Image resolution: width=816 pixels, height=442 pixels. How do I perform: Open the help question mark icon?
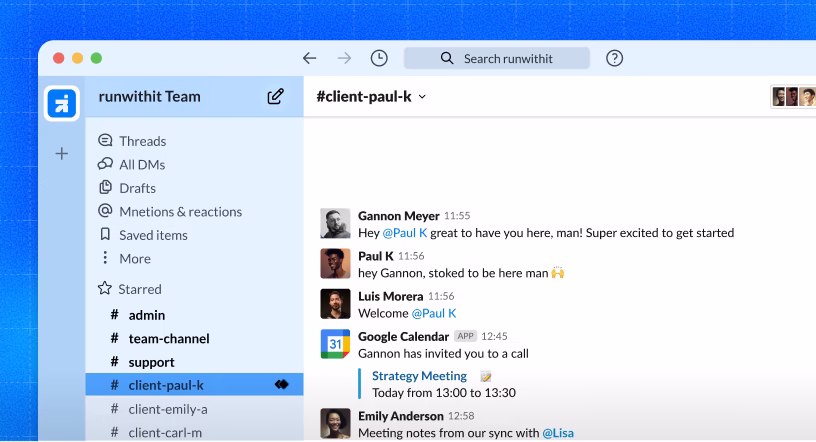(x=614, y=58)
